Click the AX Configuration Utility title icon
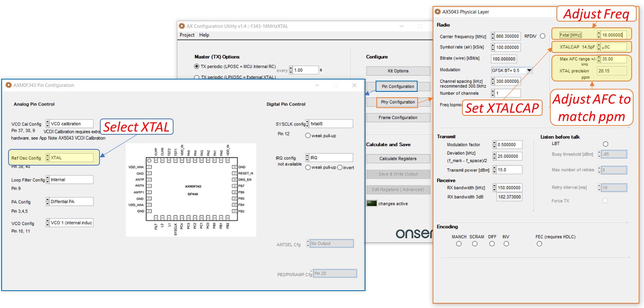 coord(182,26)
